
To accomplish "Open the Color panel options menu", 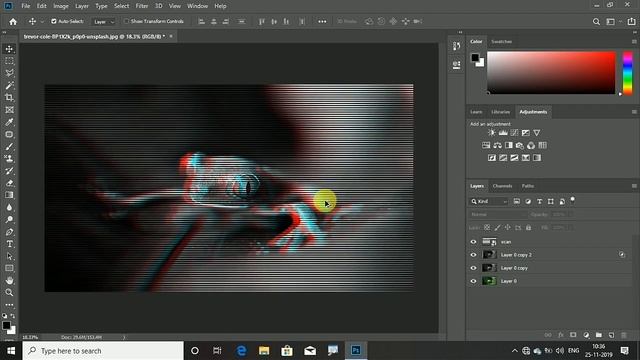I will point(634,42).
